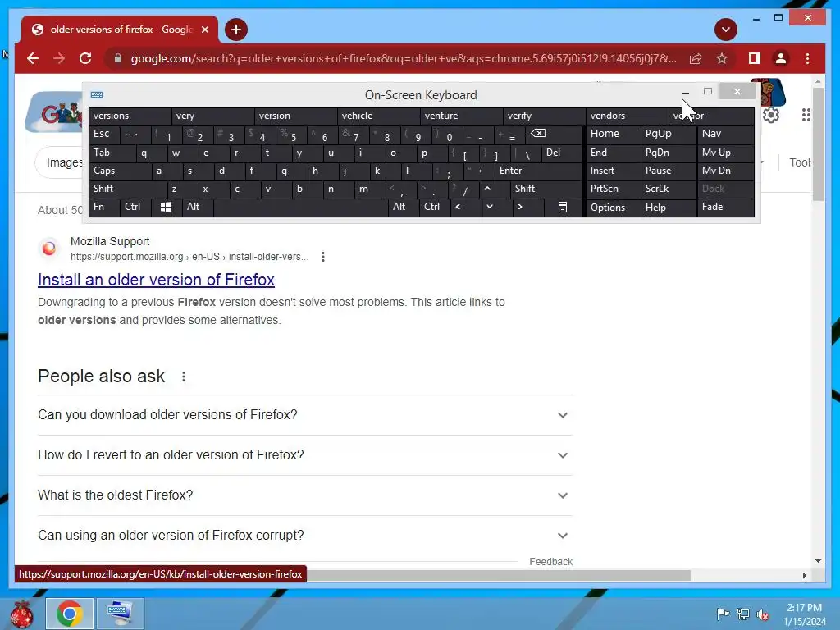Select the Images filter chip

pos(60,162)
